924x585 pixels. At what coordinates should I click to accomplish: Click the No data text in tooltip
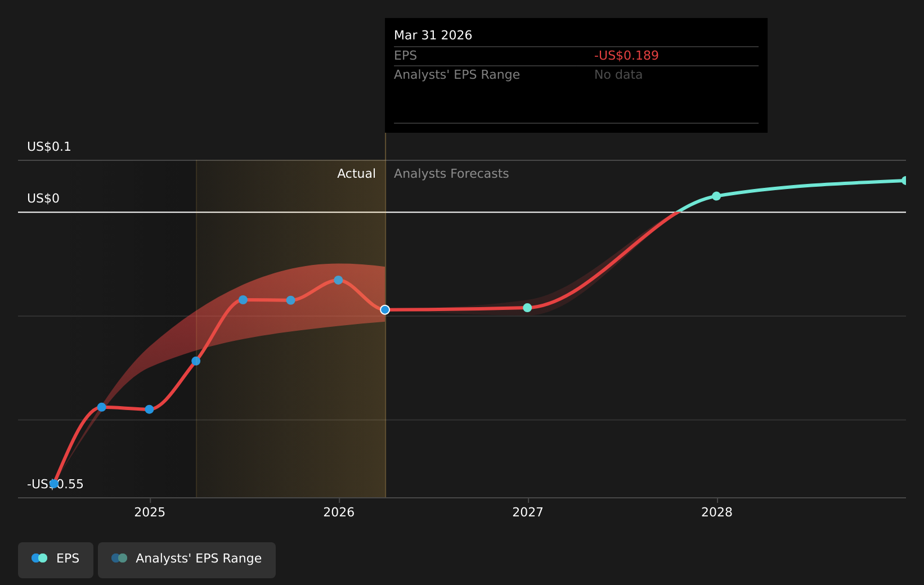[618, 75]
